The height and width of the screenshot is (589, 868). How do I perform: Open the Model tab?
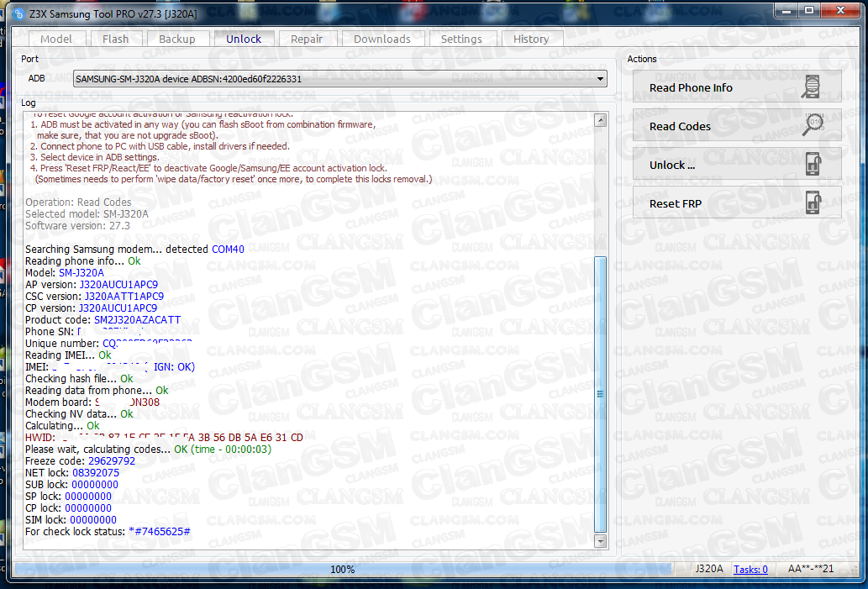(56, 39)
